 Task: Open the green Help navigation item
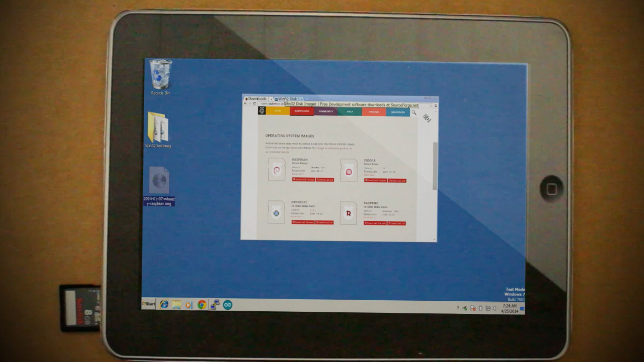point(350,112)
